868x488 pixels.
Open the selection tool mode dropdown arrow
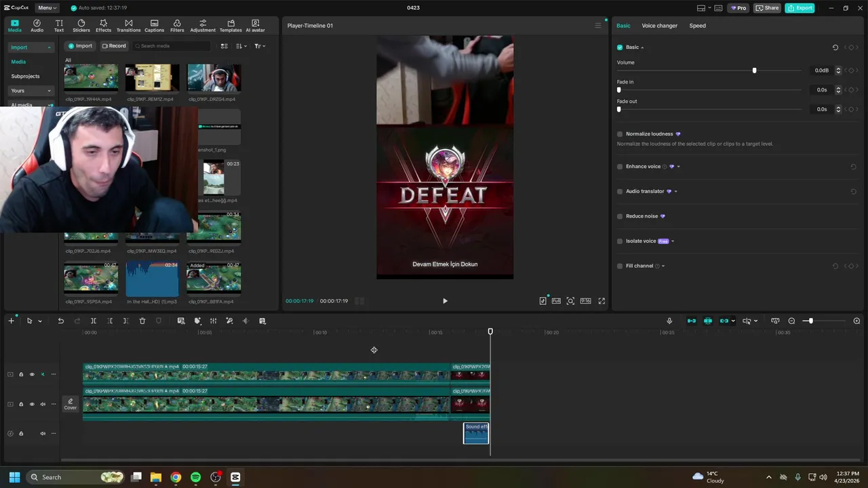click(40, 321)
